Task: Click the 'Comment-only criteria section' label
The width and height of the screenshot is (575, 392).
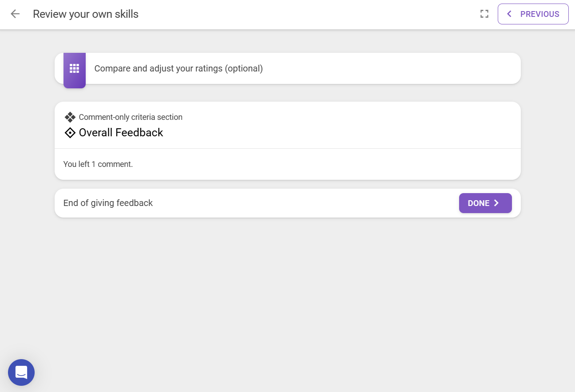Action: click(131, 117)
